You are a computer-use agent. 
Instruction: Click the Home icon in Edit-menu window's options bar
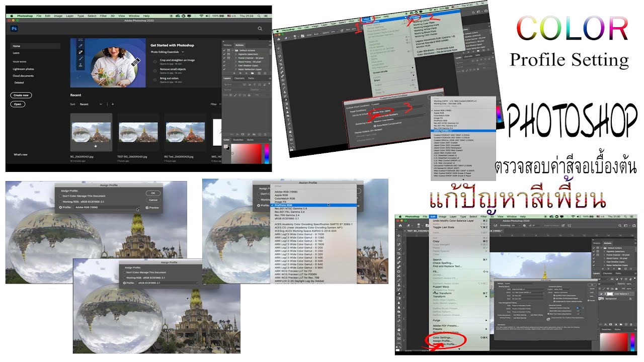point(400,226)
